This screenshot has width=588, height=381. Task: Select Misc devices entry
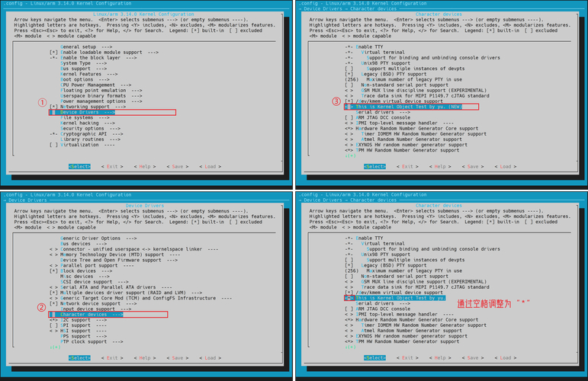point(85,276)
